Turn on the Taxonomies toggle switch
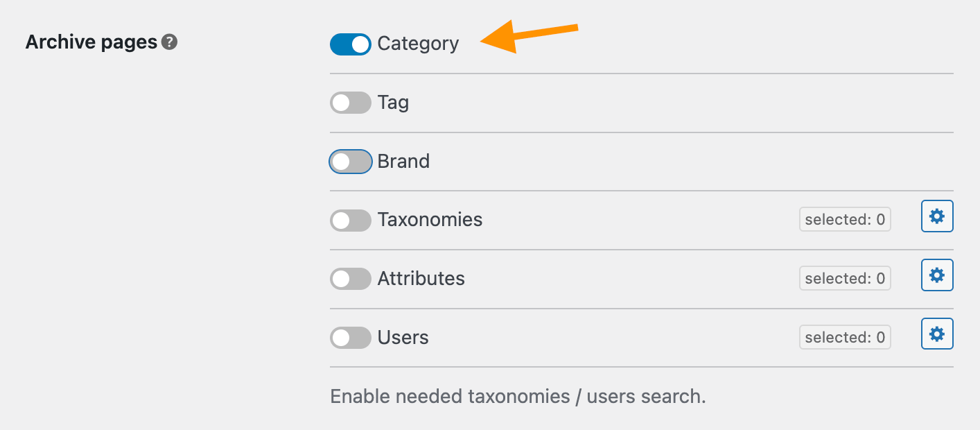Image resolution: width=980 pixels, height=430 pixels. [351, 221]
